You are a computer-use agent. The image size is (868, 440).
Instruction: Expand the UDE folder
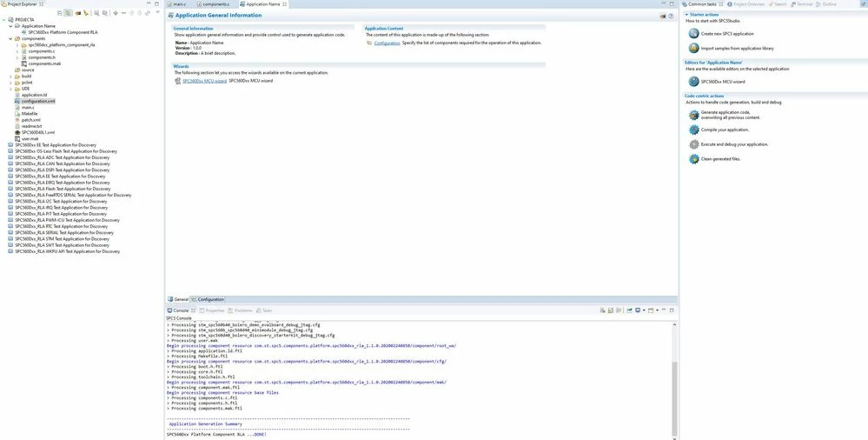pos(10,89)
